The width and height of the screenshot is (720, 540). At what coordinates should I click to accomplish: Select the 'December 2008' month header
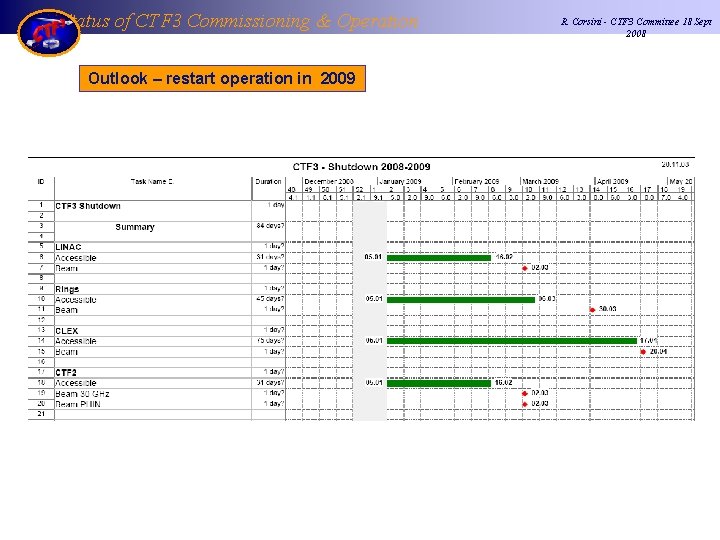[329, 181]
